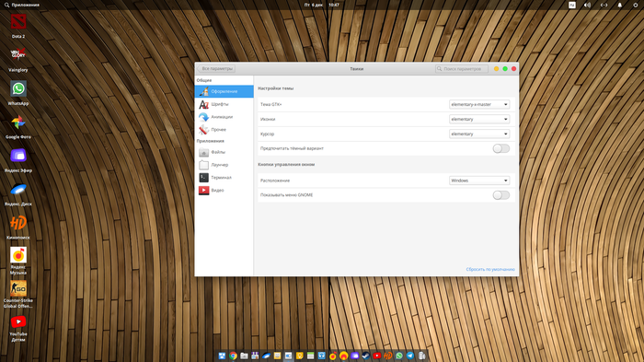Viewport: 644px width, 362px height.
Task: Select Анимации in the sidebar
Action: point(224,117)
